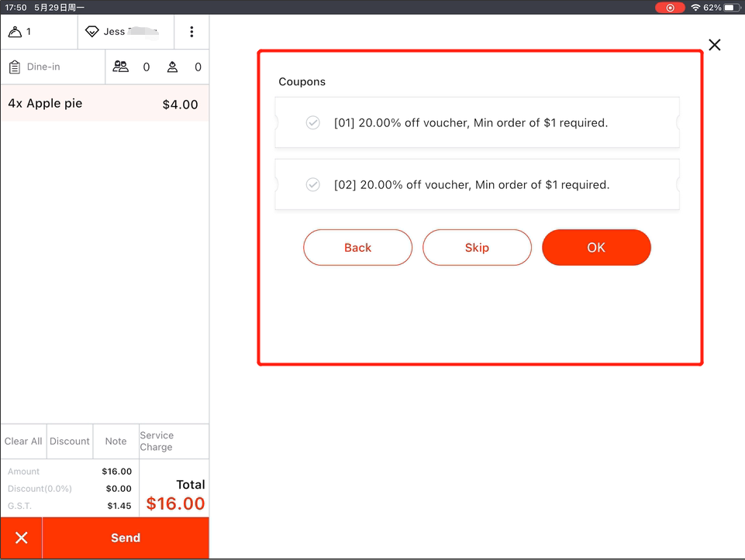Confirm coupons with OK
This screenshot has width=745, height=560.
[596, 248]
